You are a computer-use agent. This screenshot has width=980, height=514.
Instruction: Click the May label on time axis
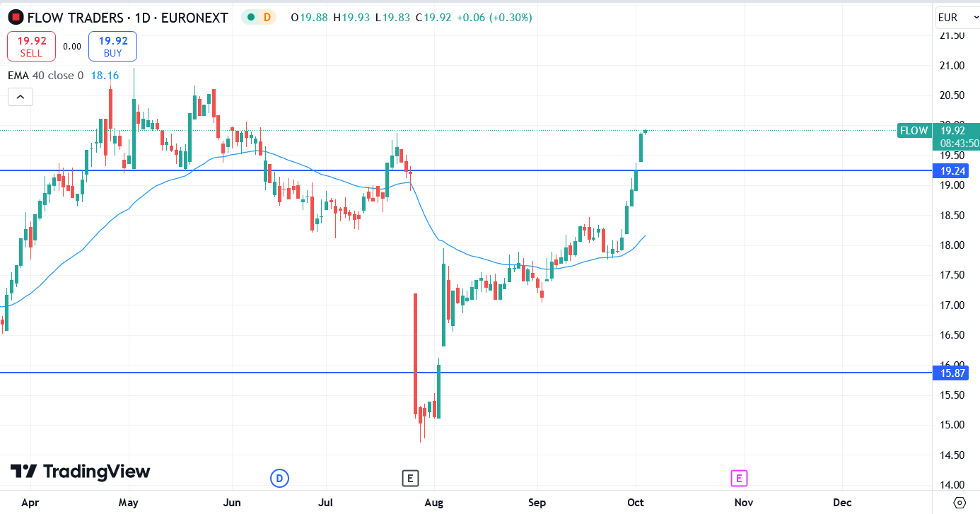(x=128, y=503)
